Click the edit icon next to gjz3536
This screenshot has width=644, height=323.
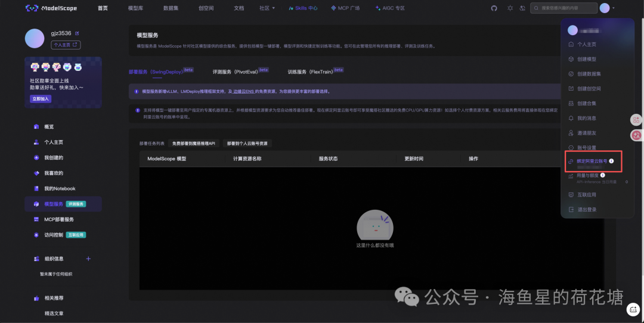[77, 33]
